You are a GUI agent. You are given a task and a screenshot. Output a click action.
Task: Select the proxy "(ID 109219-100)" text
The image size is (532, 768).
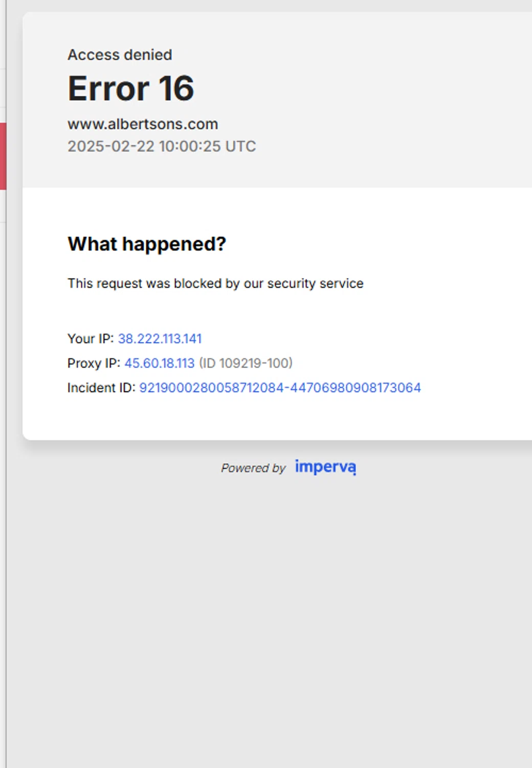(x=246, y=363)
